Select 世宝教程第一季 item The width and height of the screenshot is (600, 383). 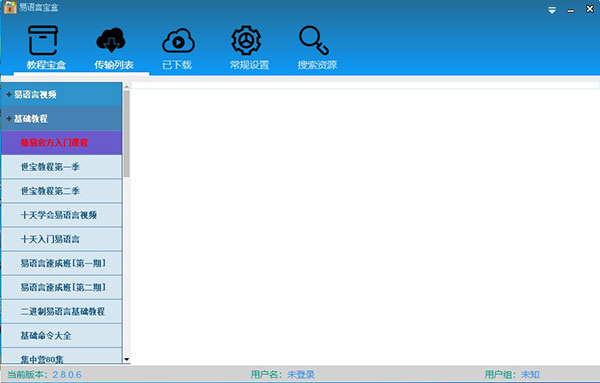coord(62,167)
